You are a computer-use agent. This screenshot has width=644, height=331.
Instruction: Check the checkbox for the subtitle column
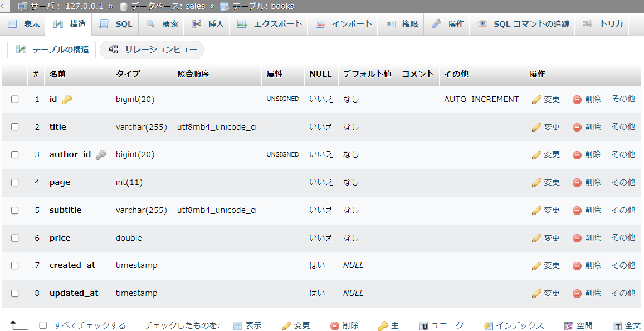click(x=15, y=210)
